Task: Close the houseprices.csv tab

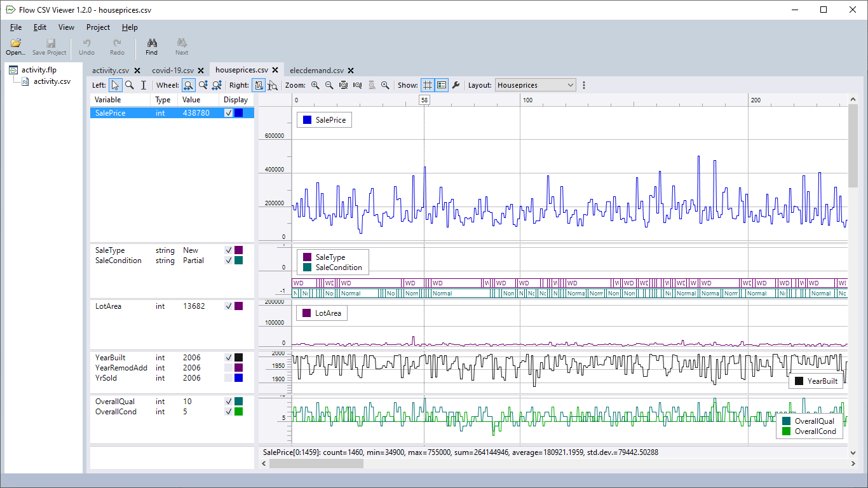Action: point(275,71)
